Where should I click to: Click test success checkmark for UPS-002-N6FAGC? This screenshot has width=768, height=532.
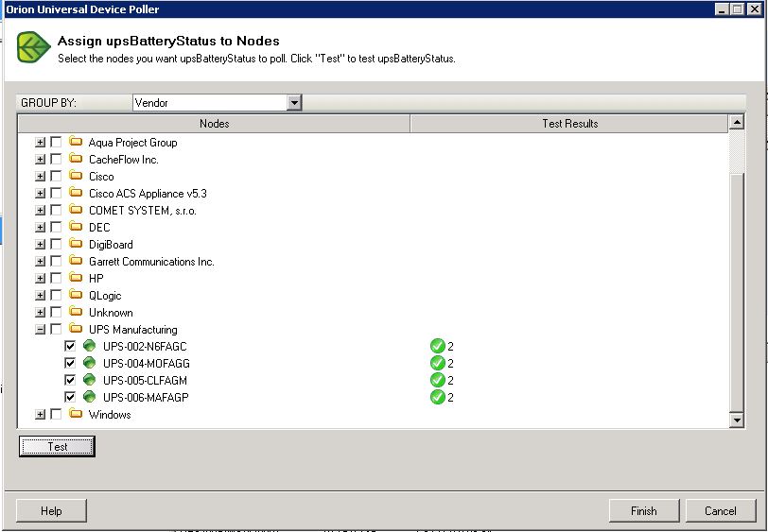click(x=437, y=346)
